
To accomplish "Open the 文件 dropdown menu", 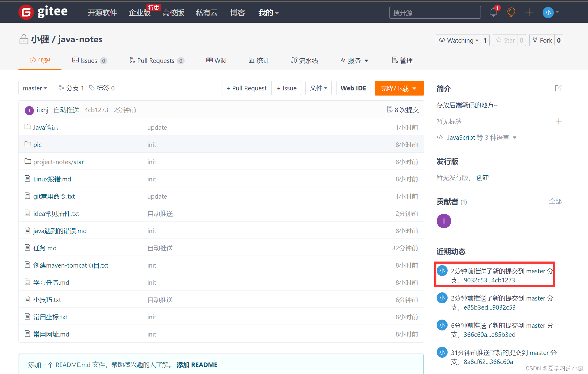I will (x=318, y=88).
